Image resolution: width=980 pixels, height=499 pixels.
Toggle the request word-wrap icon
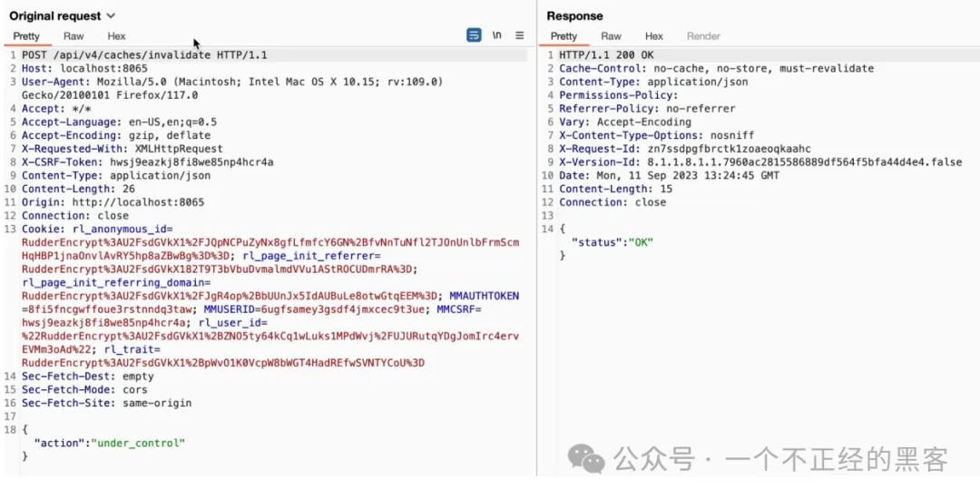[474, 35]
